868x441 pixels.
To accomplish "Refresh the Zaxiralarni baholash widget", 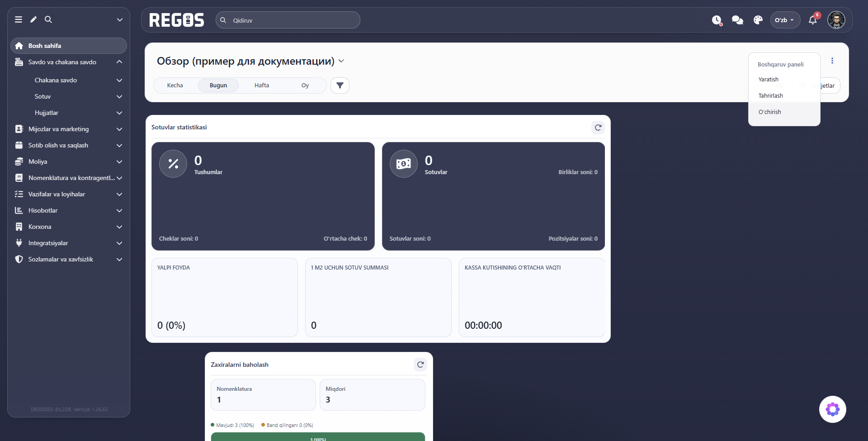I will (420, 365).
